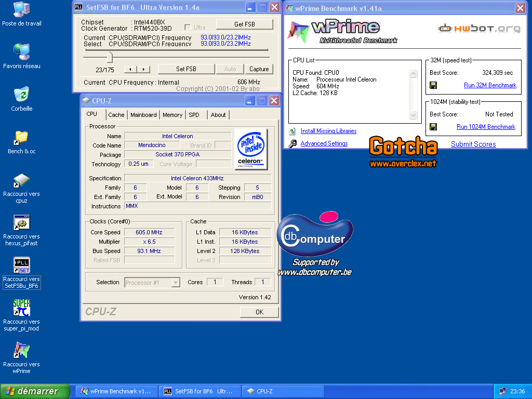This screenshot has width=532, height=399.
Task: Click the Core Speed 605.0 MHz field
Action: pos(149,232)
